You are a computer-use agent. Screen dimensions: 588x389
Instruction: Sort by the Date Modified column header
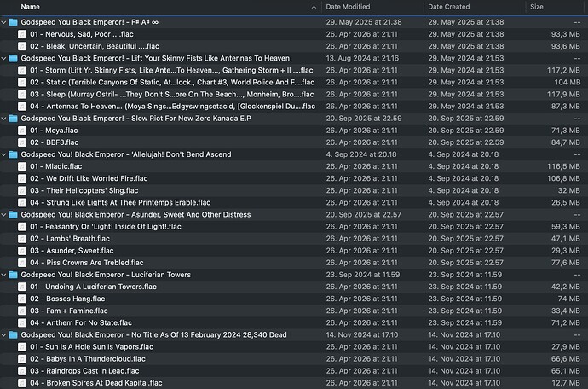coord(348,7)
